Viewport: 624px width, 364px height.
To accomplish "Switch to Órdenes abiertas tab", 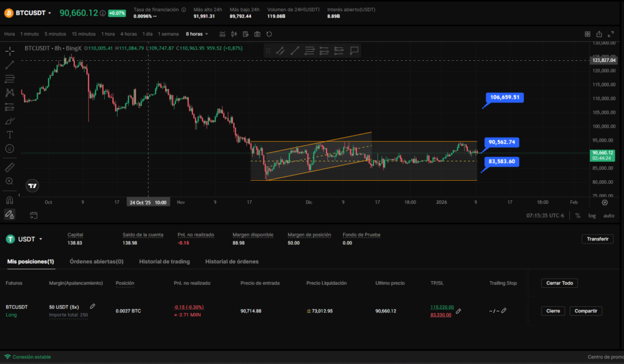I will [x=96, y=262].
